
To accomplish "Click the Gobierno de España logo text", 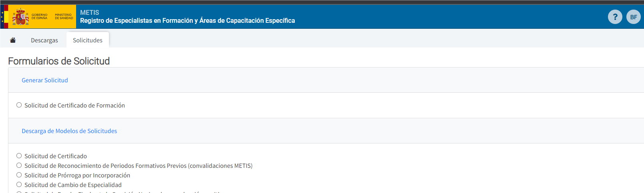I will (39, 16).
